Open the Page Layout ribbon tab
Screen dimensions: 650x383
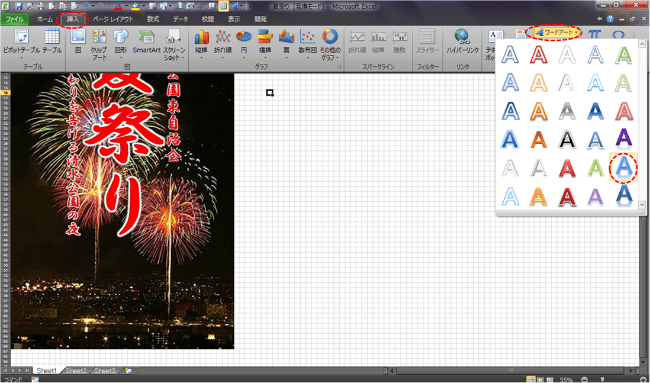(113, 19)
